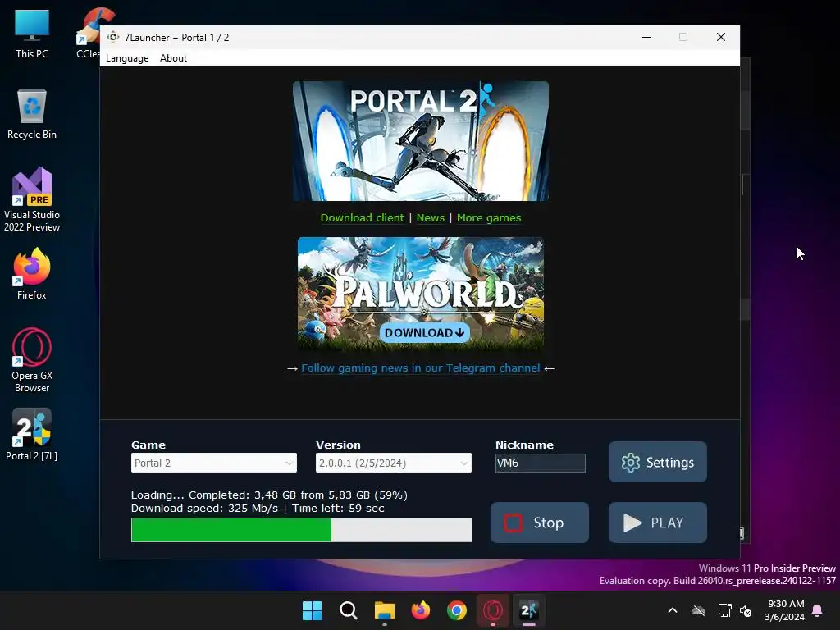
Task: Click the Loading completed 59% status text
Action: (269, 495)
